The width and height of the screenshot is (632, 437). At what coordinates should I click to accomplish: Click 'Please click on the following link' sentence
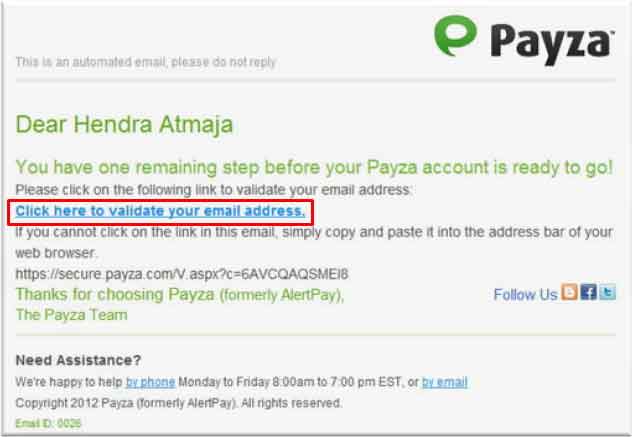click(x=214, y=190)
